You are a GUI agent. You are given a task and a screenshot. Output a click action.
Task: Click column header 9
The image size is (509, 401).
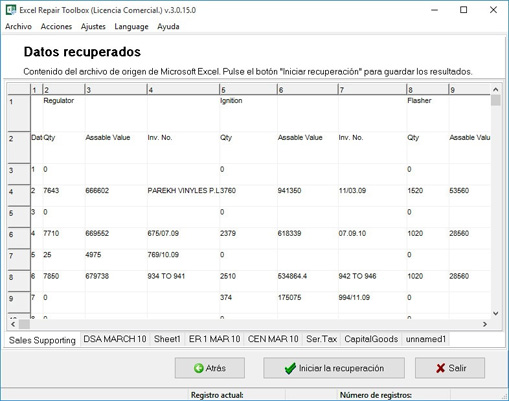pyautogui.click(x=469, y=89)
